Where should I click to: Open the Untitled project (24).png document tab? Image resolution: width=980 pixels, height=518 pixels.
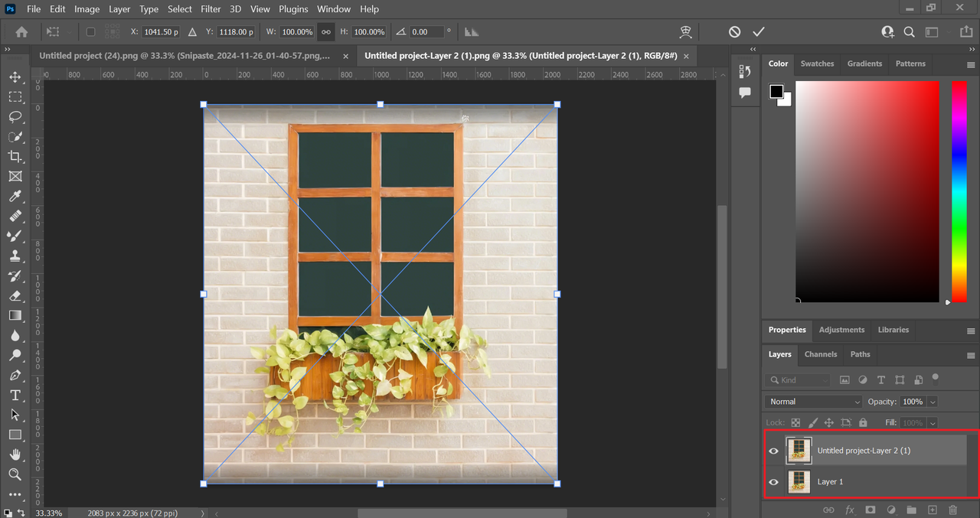click(184, 56)
